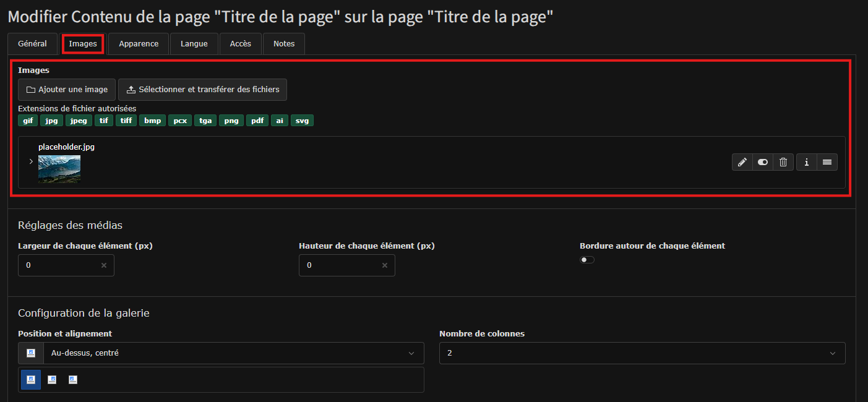Switch to the Langue tab
The image size is (868, 402).
pyautogui.click(x=194, y=44)
